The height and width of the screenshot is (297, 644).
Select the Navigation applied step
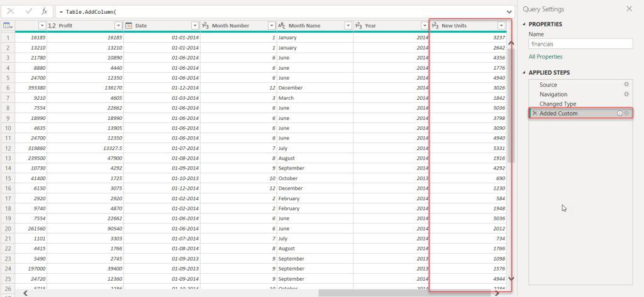pos(553,94)
